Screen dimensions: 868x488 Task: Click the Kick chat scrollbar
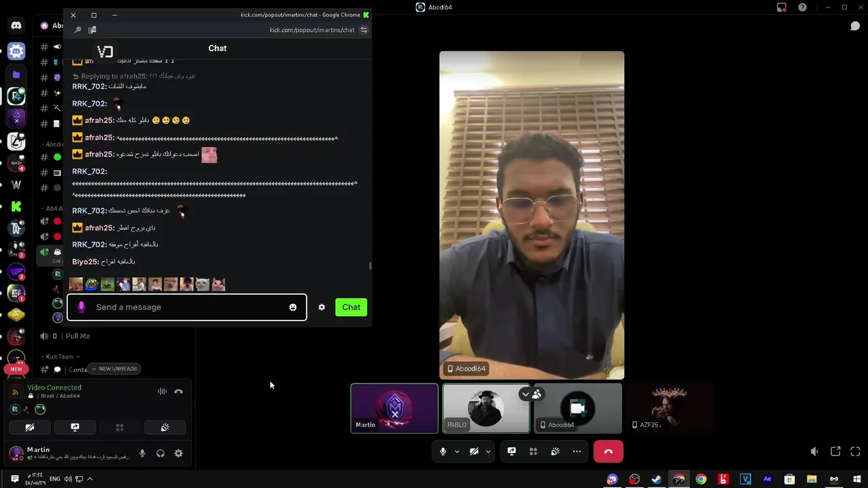[x=370, y=266]
